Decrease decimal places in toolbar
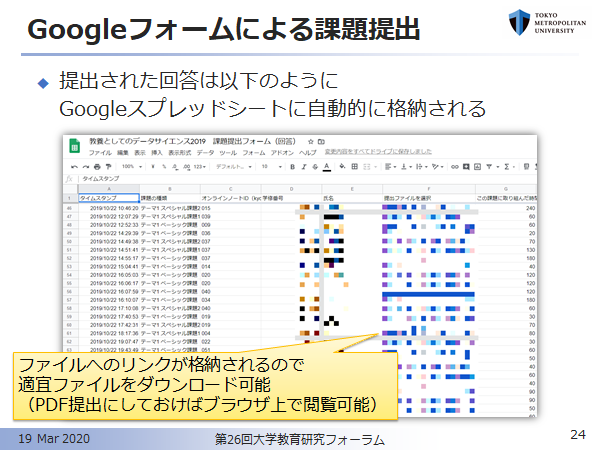The image size is (600, 450). (x=175, y=167)
